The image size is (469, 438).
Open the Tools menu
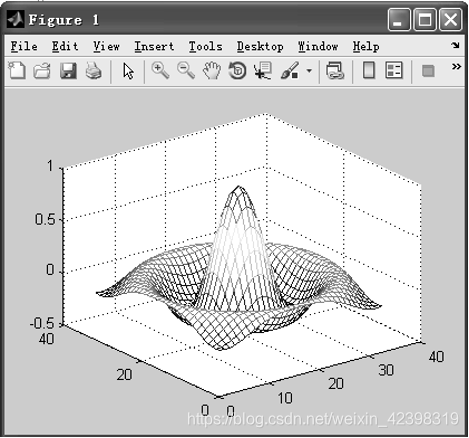[x=205, y=46]
